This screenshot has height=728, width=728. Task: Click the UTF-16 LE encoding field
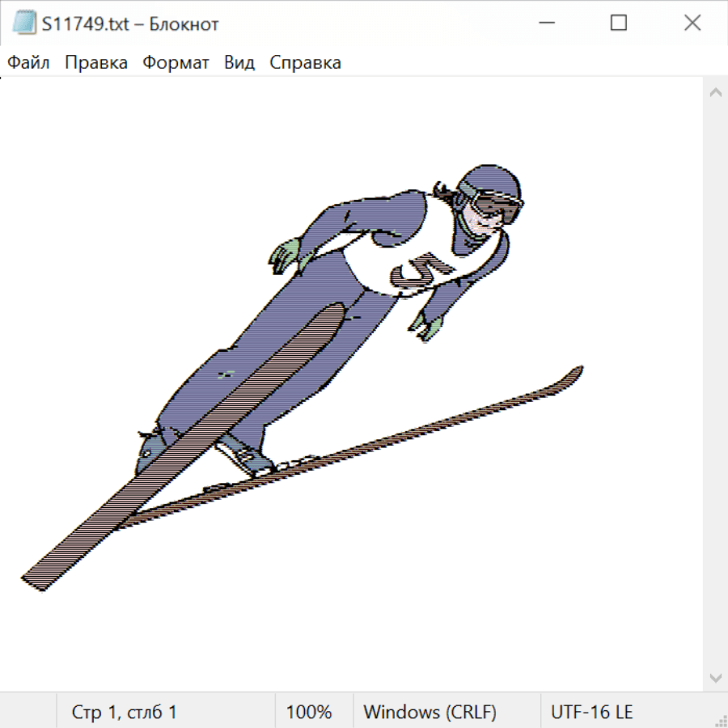592,712
